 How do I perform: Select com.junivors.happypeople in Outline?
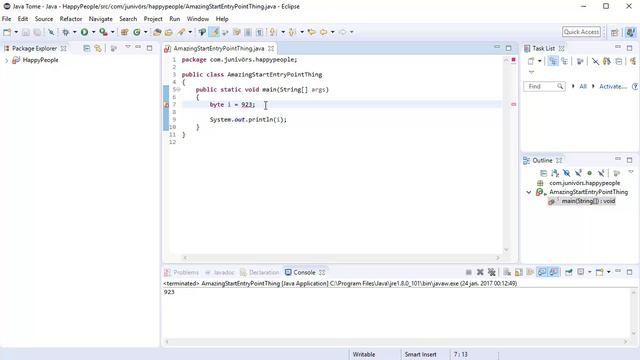click(x=584, y=183)
